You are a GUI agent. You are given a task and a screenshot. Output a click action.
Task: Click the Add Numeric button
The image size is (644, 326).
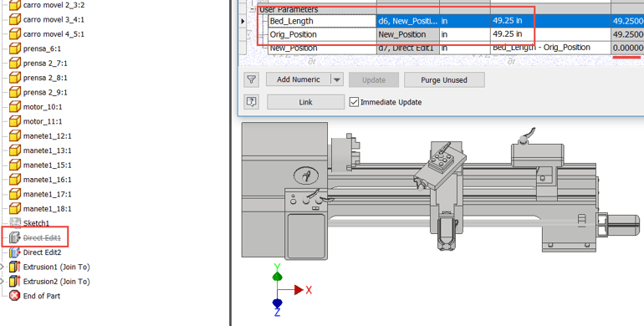pos(299,79)
